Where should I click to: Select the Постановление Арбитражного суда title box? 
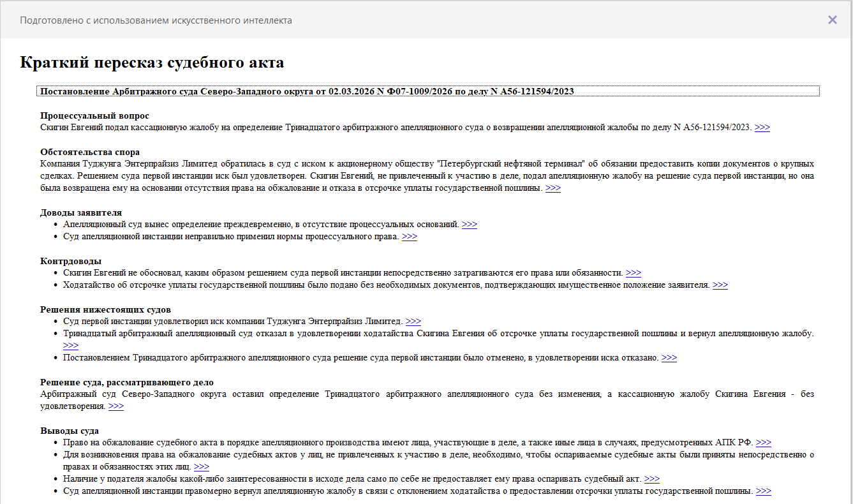(427, 91)
